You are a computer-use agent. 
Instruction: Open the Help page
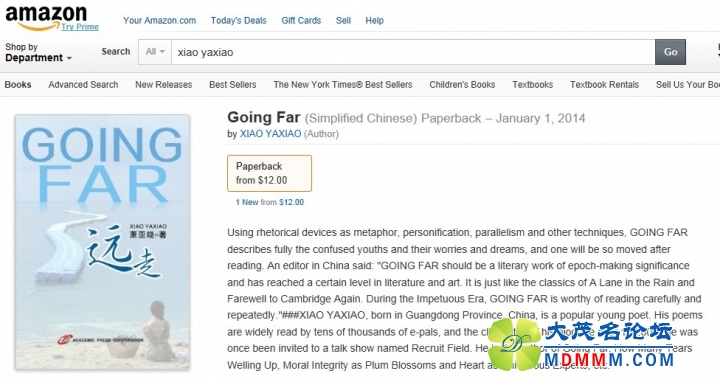374,21
